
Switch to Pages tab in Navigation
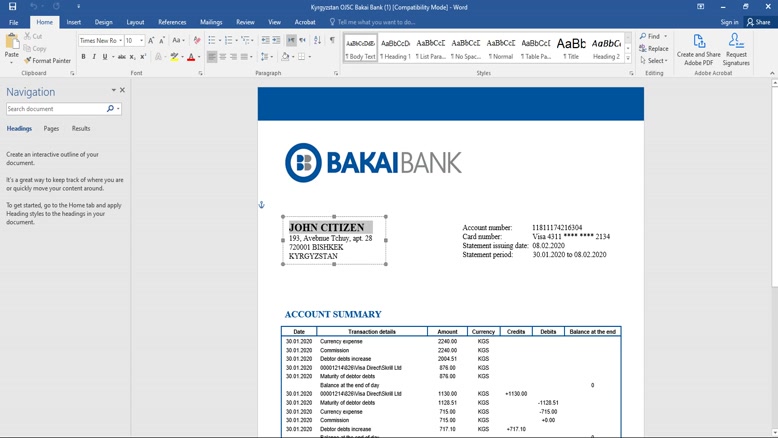(x=51, y=129)
